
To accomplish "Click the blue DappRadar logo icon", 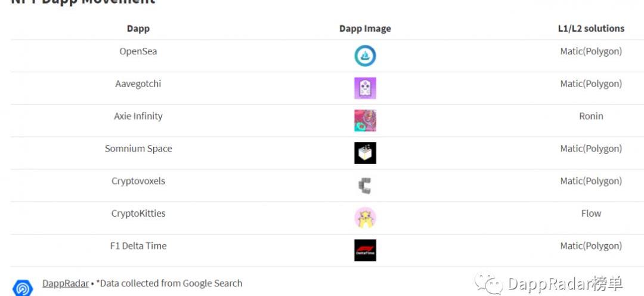I will click(23, 287).
